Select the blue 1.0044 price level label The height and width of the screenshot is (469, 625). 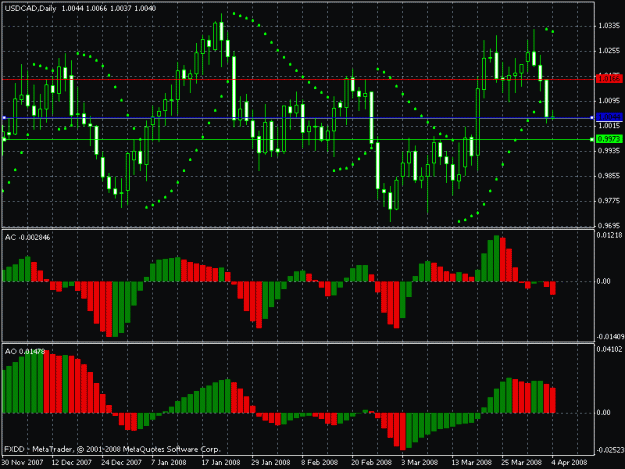tap(609, 117)
